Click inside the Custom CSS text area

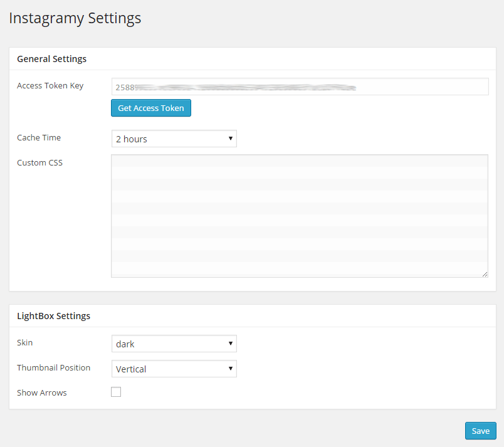(299, 215)
